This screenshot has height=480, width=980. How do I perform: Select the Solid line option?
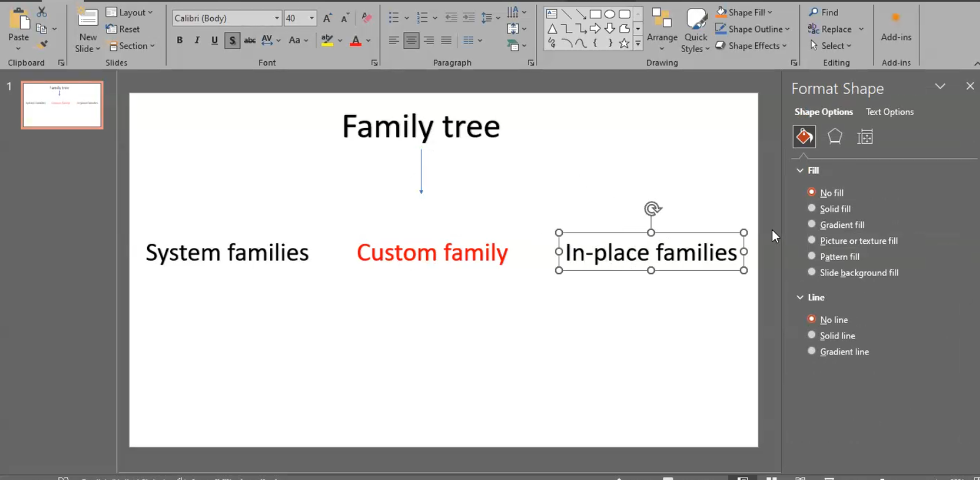tap(831, 336)
